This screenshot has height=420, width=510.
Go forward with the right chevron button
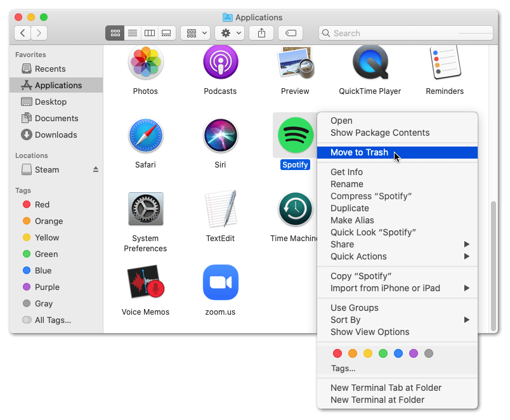(x=39, y=33)
